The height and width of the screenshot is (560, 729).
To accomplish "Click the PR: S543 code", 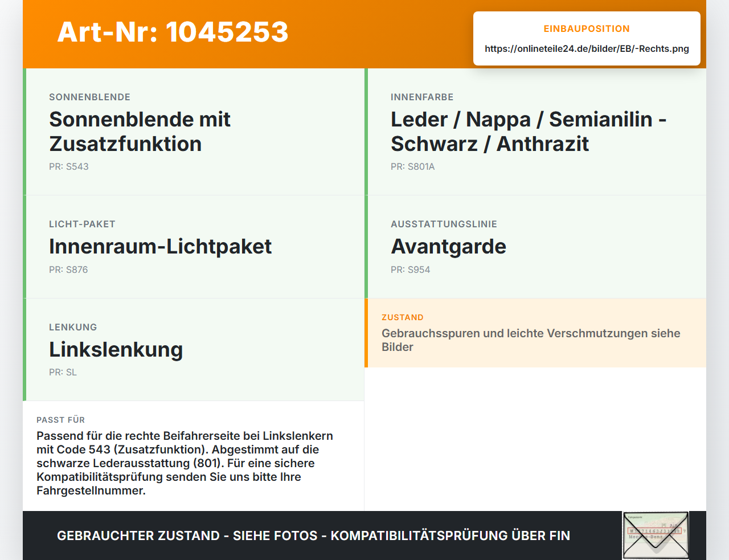I will (x=69, y=167).
